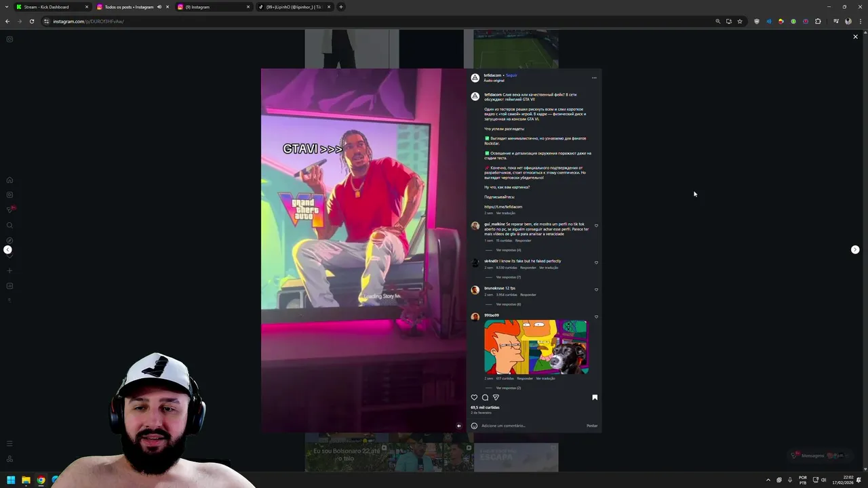868x488 pixels.
Task: Open tefidacom profile from header username
Action: [x=492, y=75]
